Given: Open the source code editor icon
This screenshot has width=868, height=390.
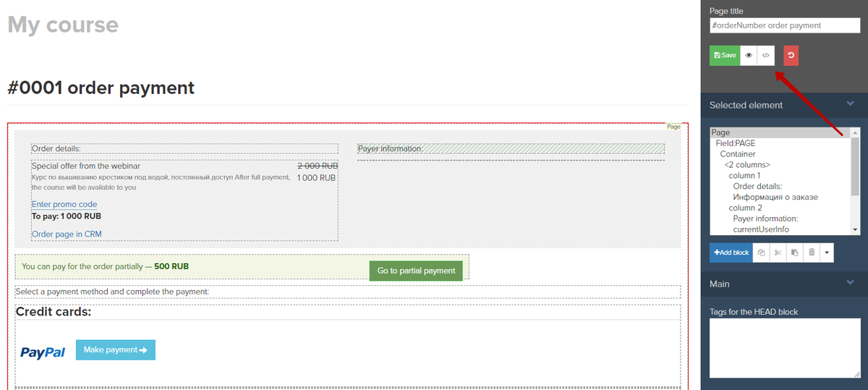Looking at the screenshot, I should tap(766, 55).
